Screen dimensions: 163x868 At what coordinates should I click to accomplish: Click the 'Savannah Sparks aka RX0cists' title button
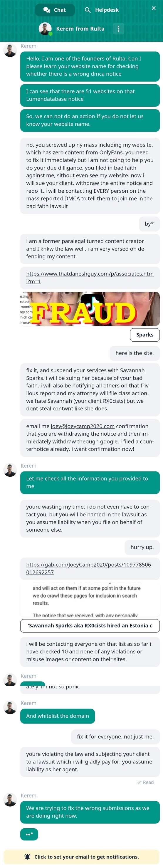pyautogui.click(x=90, y=626)
